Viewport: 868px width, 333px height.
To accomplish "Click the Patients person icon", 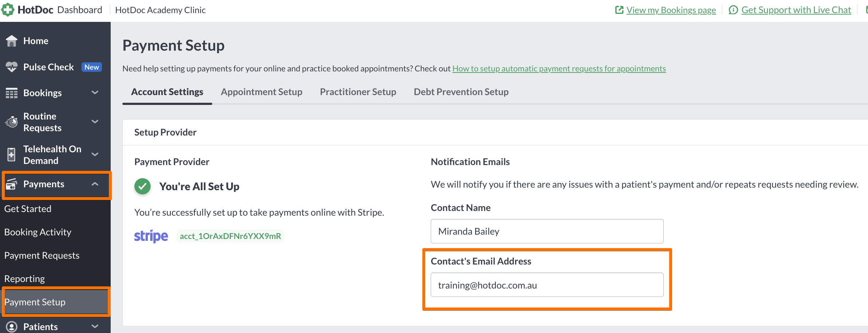I will pos(12,327).
